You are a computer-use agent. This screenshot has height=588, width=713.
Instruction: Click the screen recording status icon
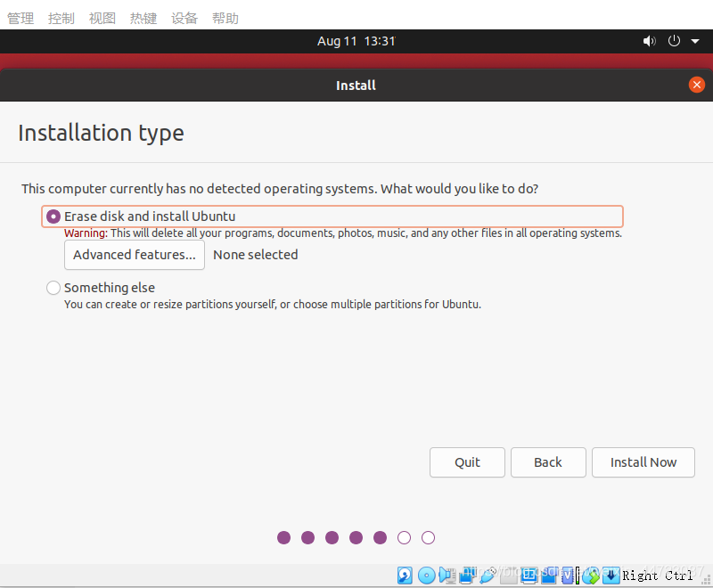point(549,576)
